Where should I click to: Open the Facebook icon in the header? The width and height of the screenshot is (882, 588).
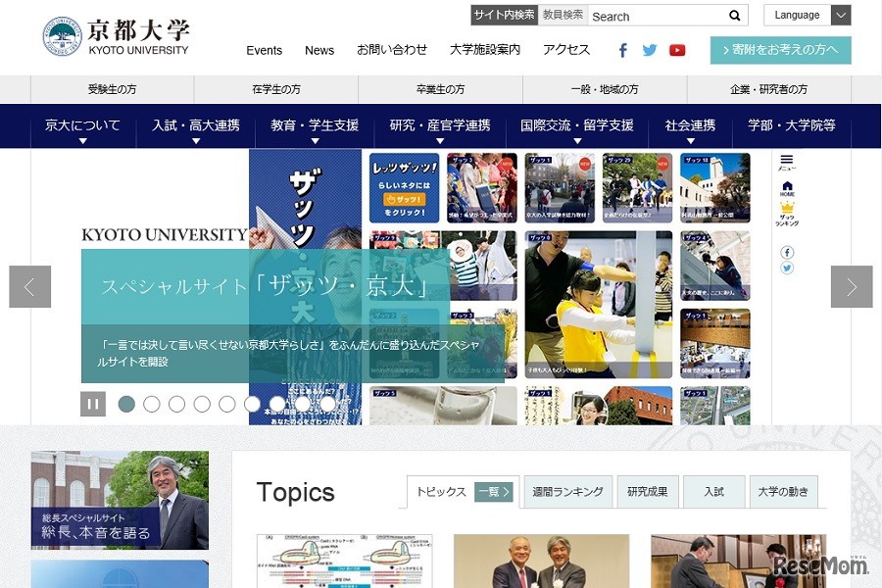(x=622, y=50)
